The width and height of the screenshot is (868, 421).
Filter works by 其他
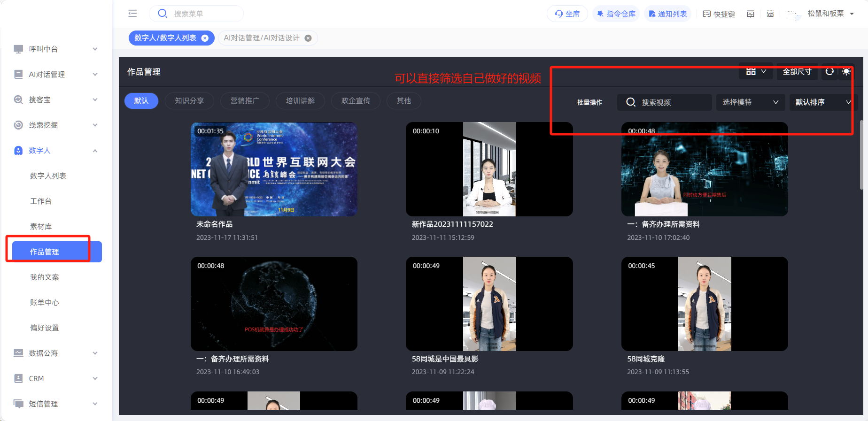pyautogui.click(x=403, y=101)
